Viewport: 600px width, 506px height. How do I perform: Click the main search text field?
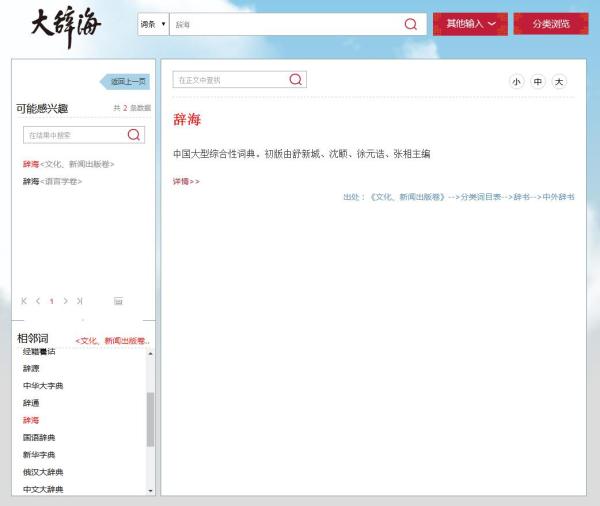(x=286, y=24)
